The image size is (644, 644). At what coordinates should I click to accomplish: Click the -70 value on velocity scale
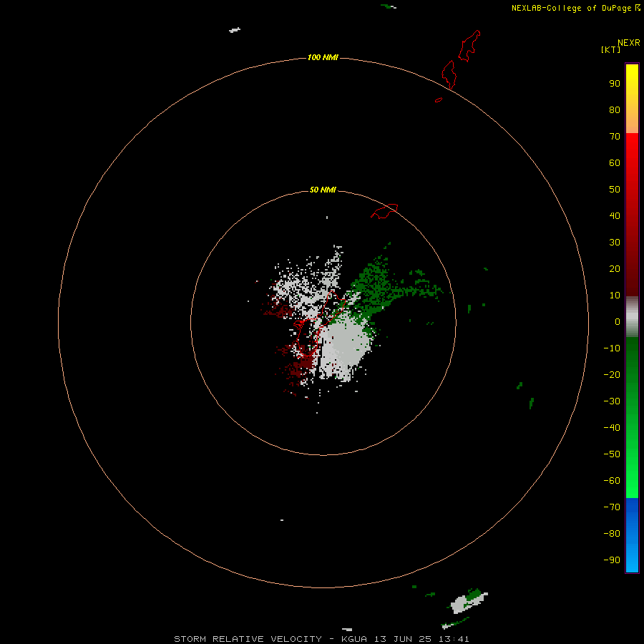coord(612,507)
